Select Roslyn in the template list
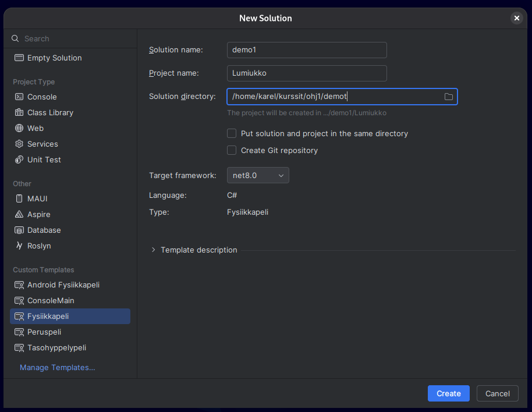This screenshot has height=412, width=532. pyautogui.click(x=39, y=246)
